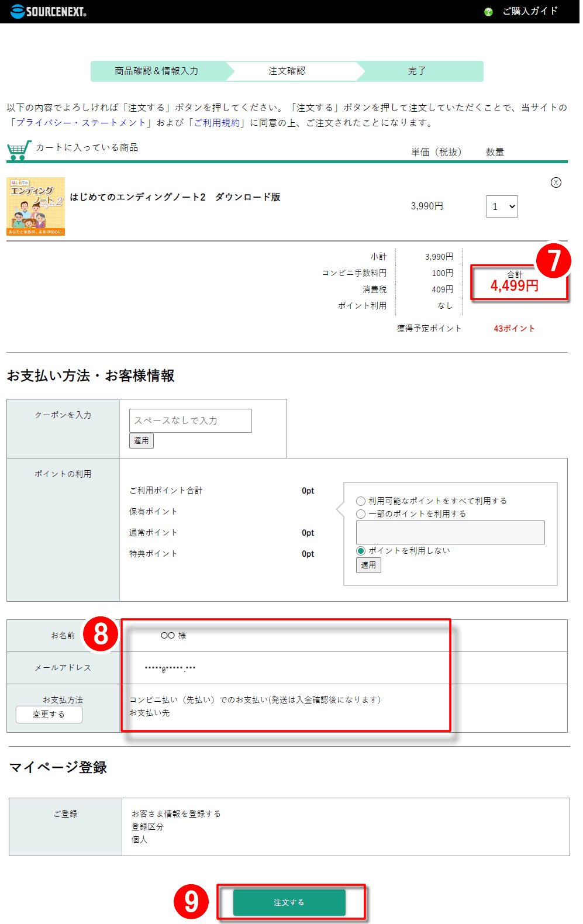Viewport: 583px width, 924px height.
Task: Click the 409円 tax value
Action: pyautogui.click(x=443, y=289)
